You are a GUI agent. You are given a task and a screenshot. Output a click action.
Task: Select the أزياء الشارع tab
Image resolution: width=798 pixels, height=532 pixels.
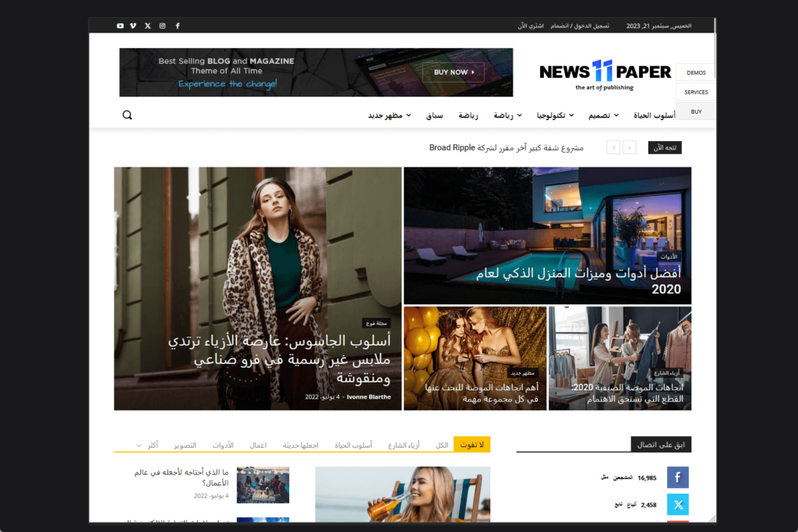click(404, 445)
